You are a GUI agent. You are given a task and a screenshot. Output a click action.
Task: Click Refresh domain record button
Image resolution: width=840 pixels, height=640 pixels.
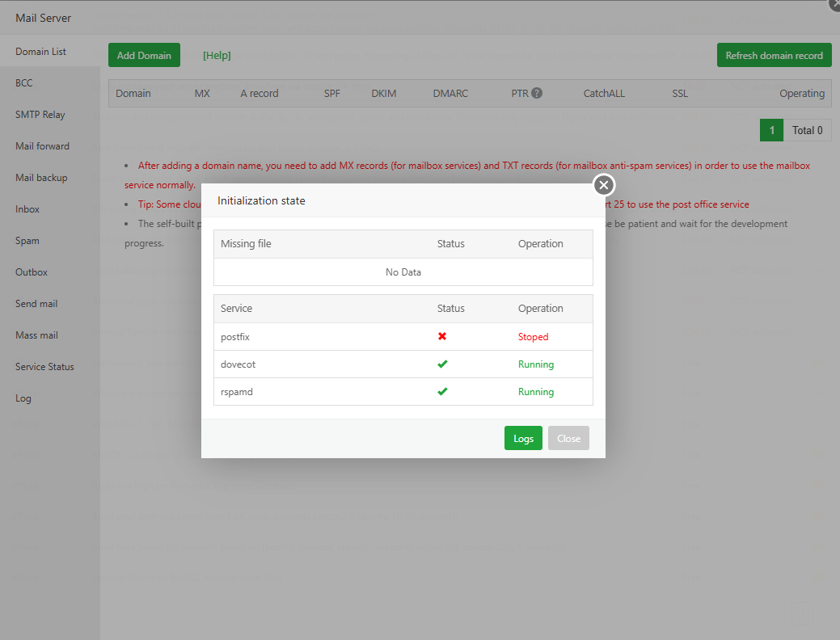(x=774, y=56)
